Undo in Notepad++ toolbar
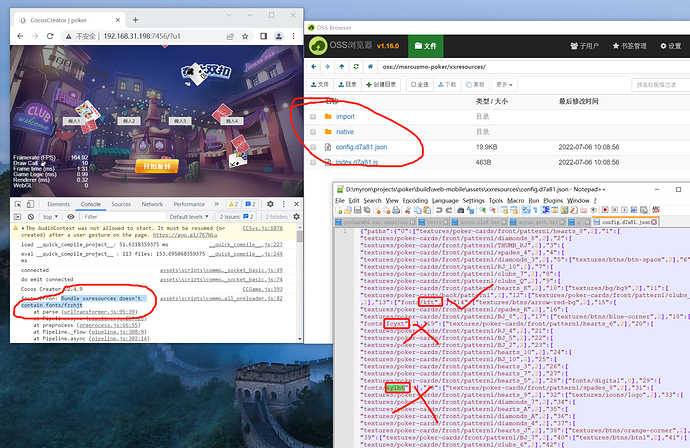This screenshot has height=448, width=690. [x=439, y=210]
